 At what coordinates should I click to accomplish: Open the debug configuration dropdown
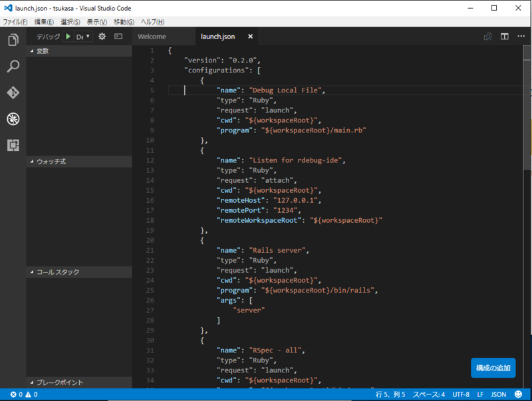tap(83, 37)
